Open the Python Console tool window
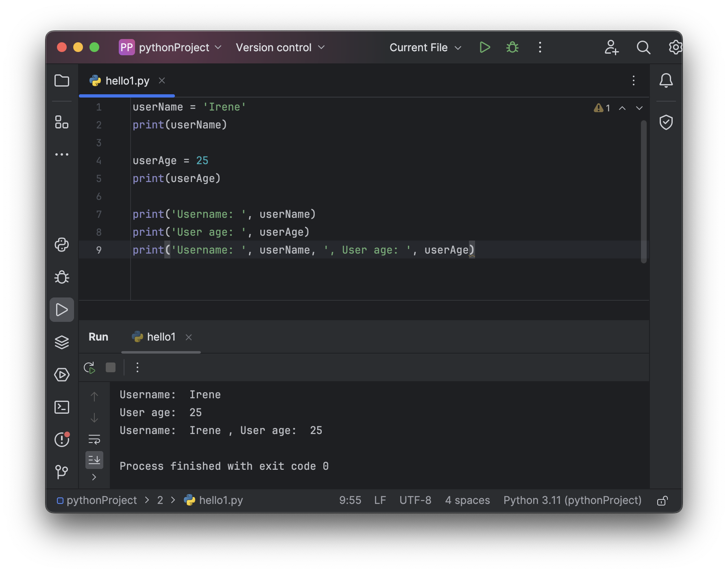Viewport: 728px width, 573px height. click(62, 245)
